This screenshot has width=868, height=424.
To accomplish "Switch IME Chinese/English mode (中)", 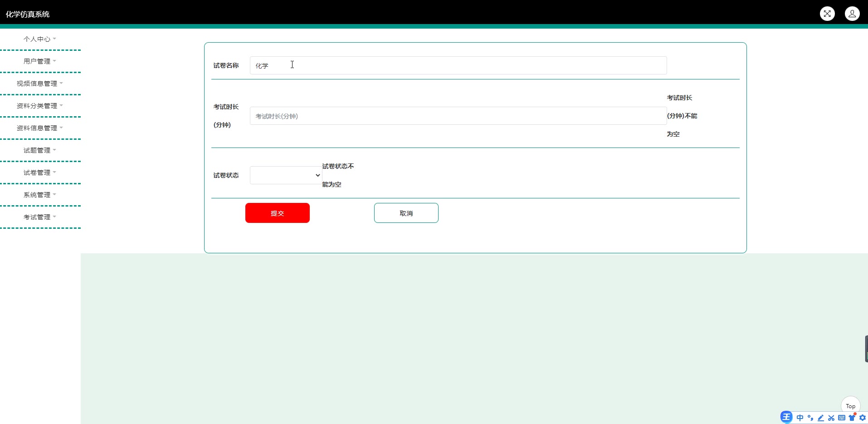I will (800, 418).
